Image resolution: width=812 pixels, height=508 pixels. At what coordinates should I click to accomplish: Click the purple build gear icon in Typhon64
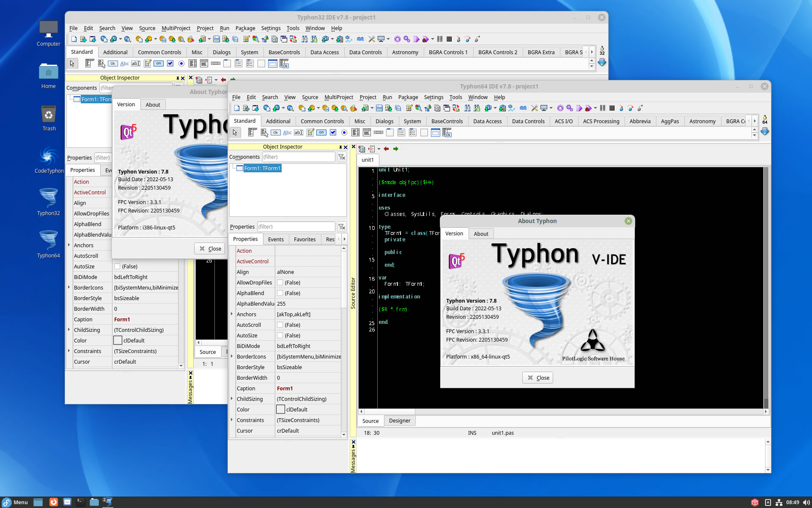(x=560, y=108)
